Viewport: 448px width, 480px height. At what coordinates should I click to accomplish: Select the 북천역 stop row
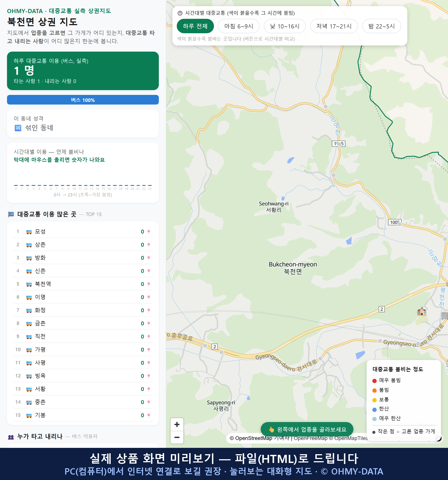[x=83, y=284]
